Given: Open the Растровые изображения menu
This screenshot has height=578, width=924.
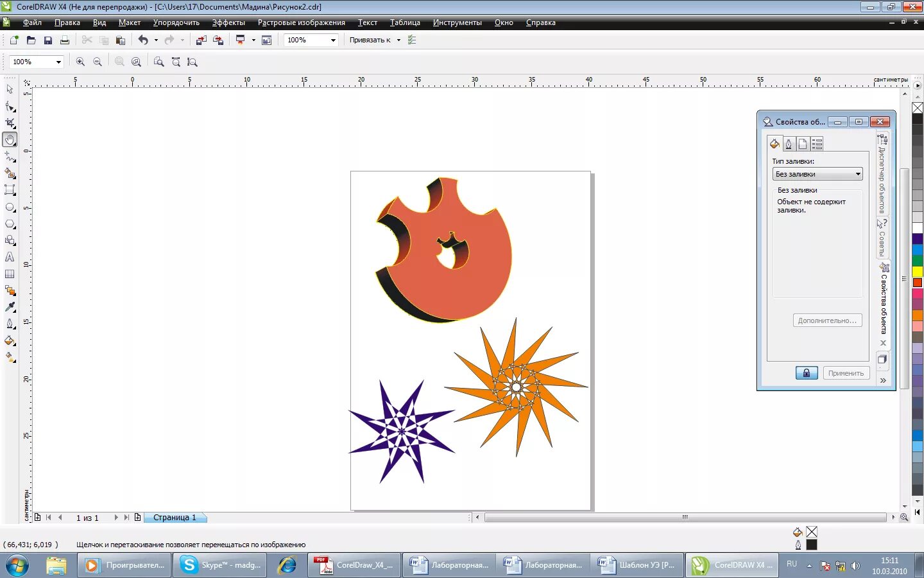Looking at the screenshot, I should click(x=302, y=22).
